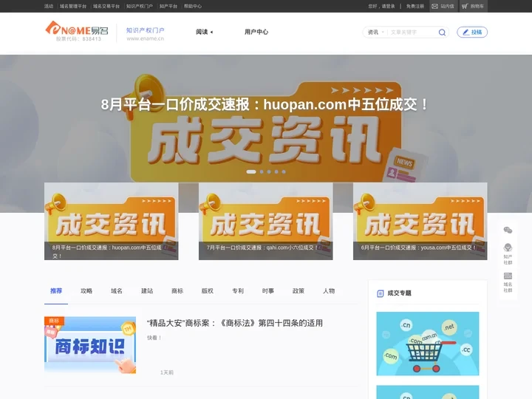
Task: Open the 购物车 shopping cart
Action: click(x=473, y=6)
